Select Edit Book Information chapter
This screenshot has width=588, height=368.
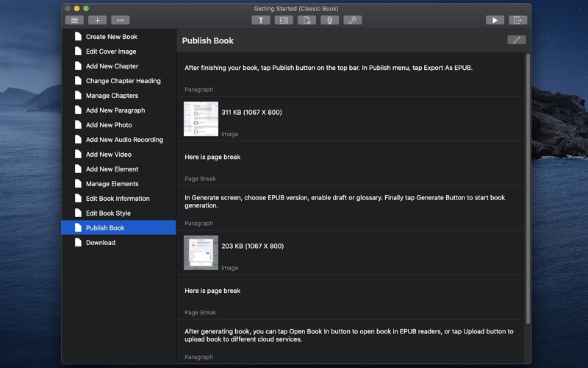(x=118, y=198)
